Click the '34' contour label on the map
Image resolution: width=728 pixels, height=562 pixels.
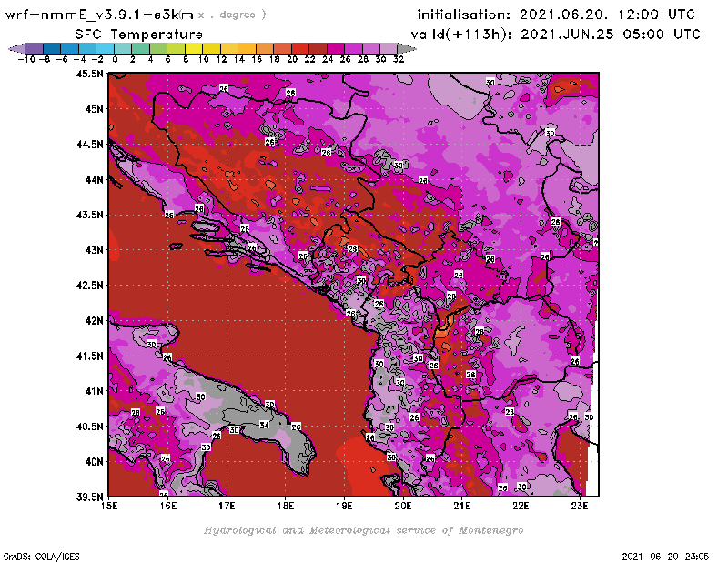tap(264, 425)
